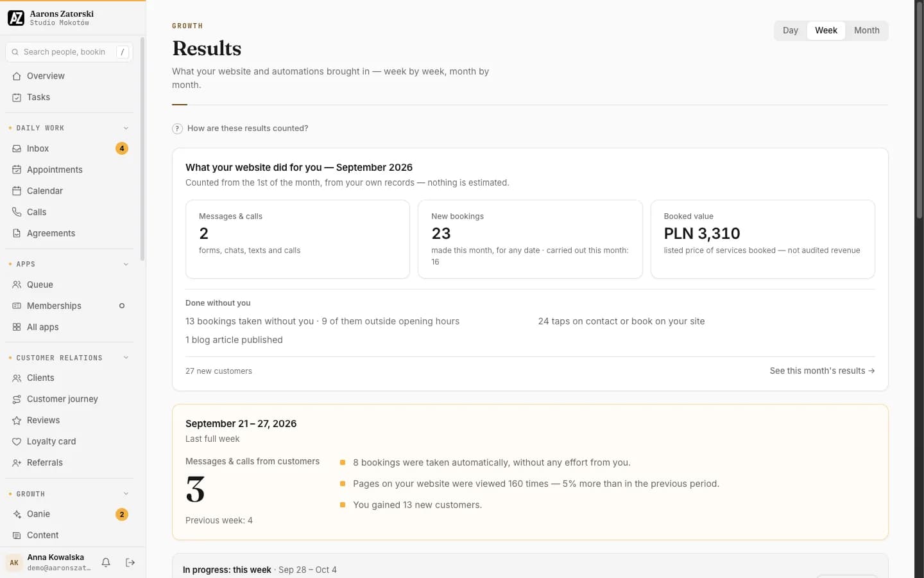The image size is (924, 578).
Task: Select the Week view tab
Action: click(826, 30)
